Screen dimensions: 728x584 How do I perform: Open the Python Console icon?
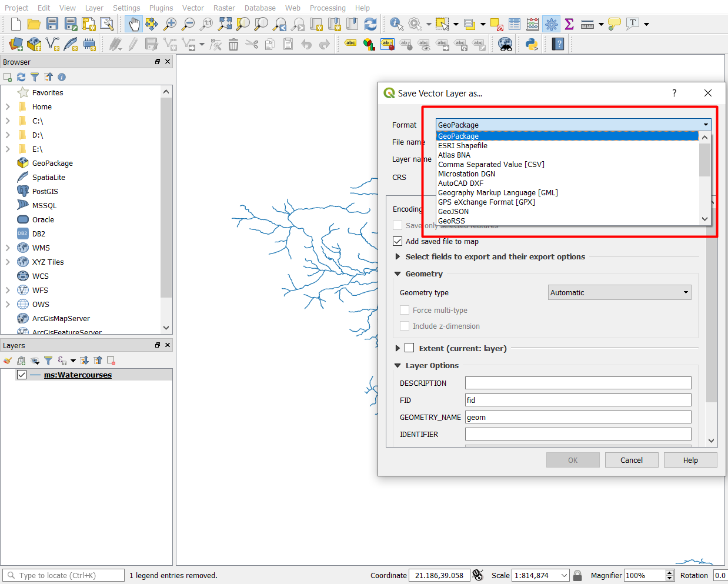pos(532,44)
